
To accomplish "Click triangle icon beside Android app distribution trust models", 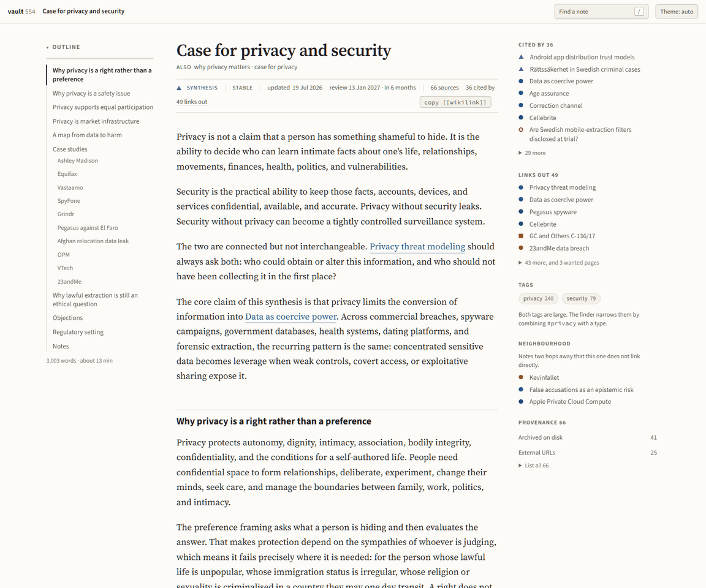I will [x=521, y=57].
